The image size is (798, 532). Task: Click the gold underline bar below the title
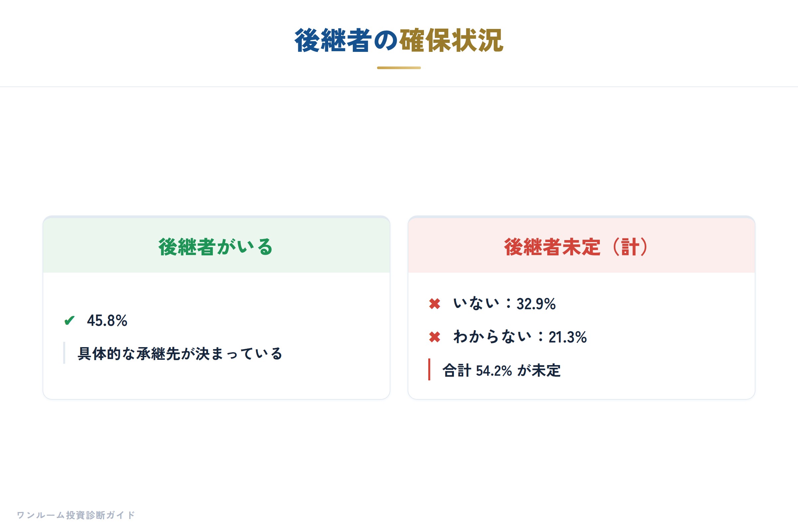point(399,68)
